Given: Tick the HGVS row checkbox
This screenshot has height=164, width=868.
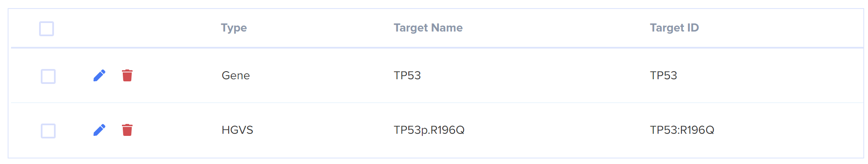Looking at the screenshot, I should coord(48,131).
